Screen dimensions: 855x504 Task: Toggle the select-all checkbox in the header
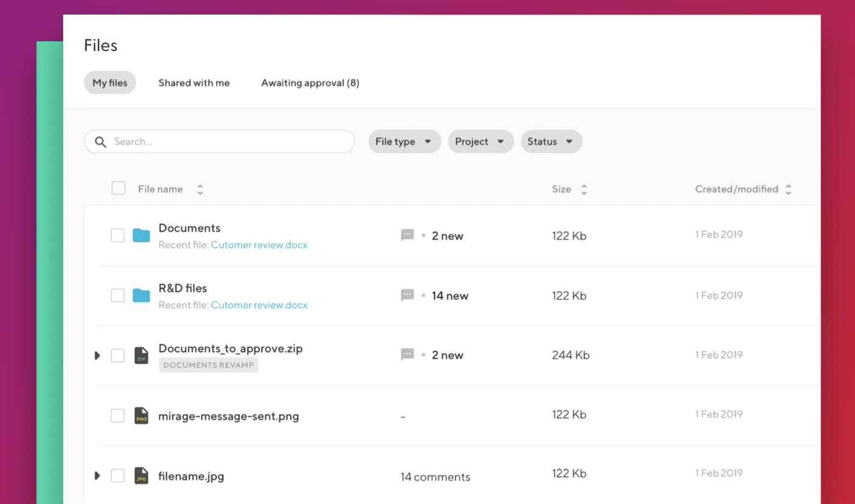(118, 188)
